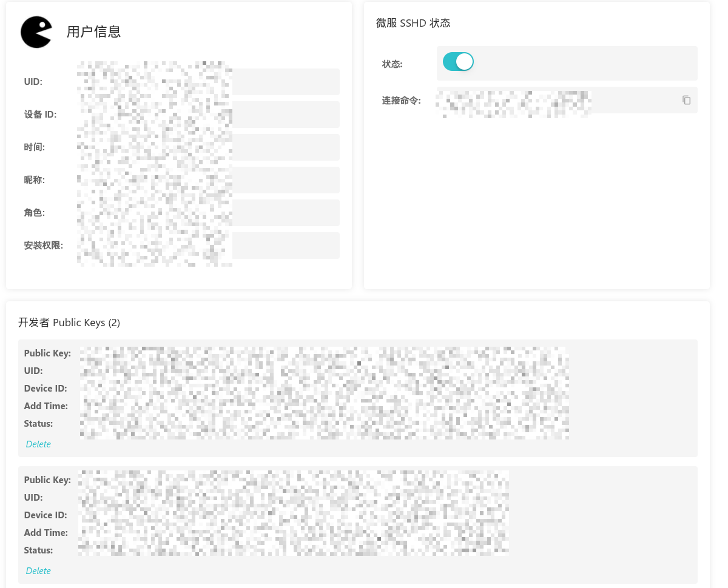The height and width of the screenshot is (588, 728).
Task: Click the 时间 field value
Action: (x=208, y=147)
